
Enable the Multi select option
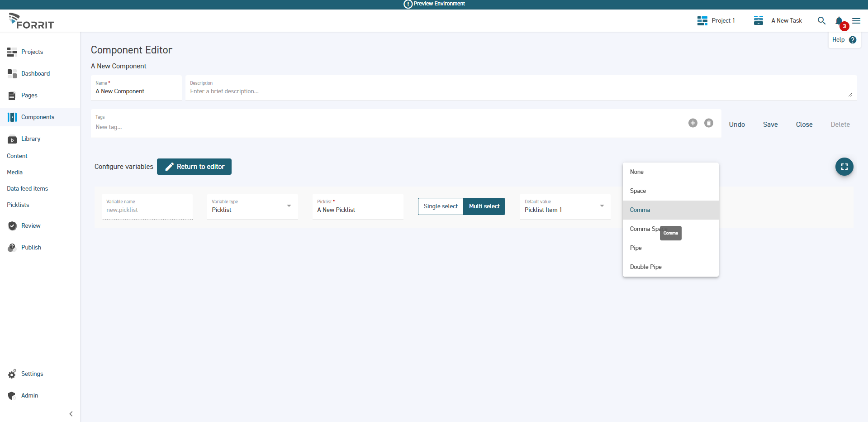click(x=484, y=206)
